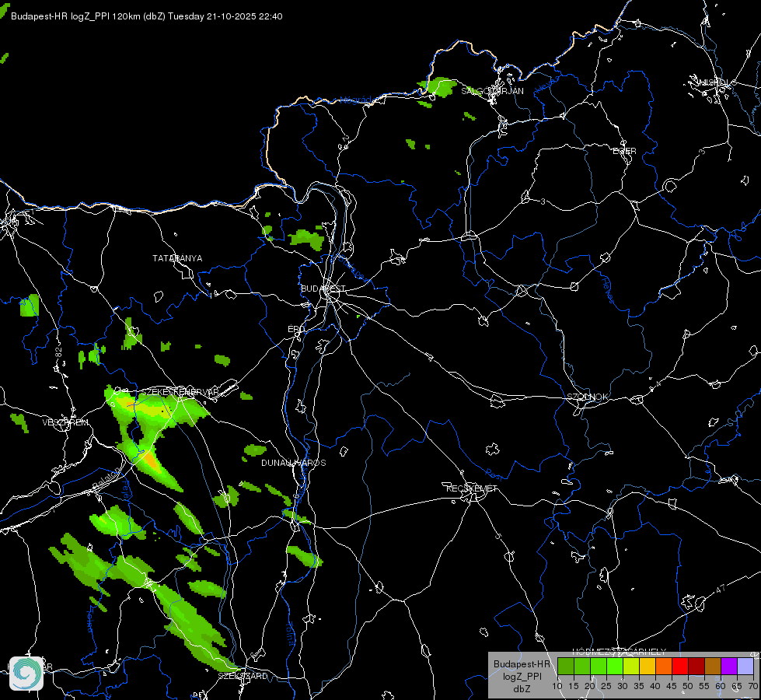Click the SZEKSZARD city label
The width and height of the screenshot is (761, 700).
243,676
